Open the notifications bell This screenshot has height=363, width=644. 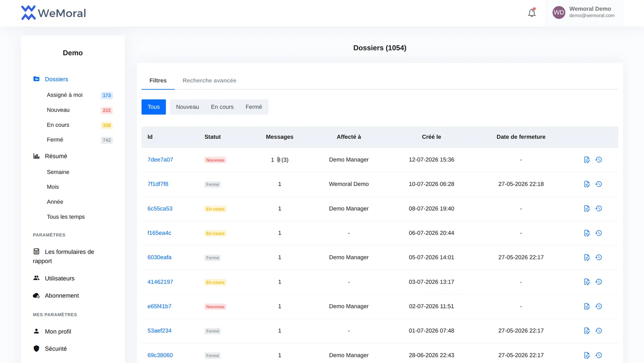click(532, 13)
